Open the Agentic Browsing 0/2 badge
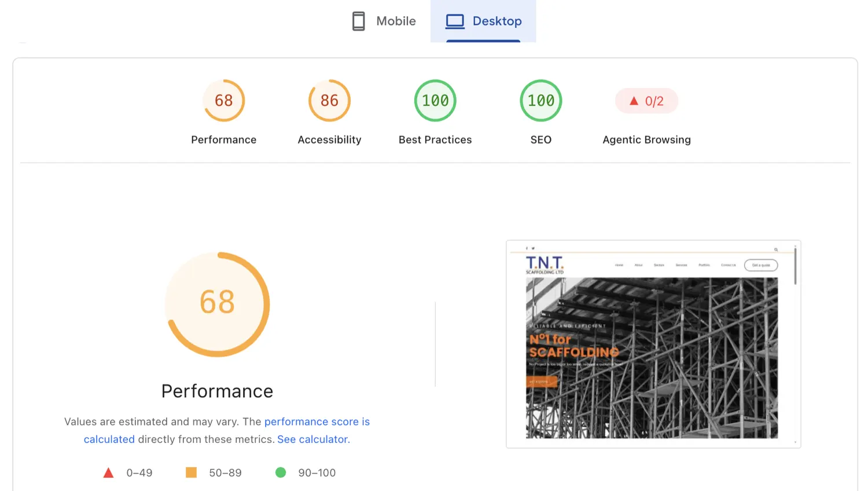This screenshot has height=491, width=868. coord(646,101)
